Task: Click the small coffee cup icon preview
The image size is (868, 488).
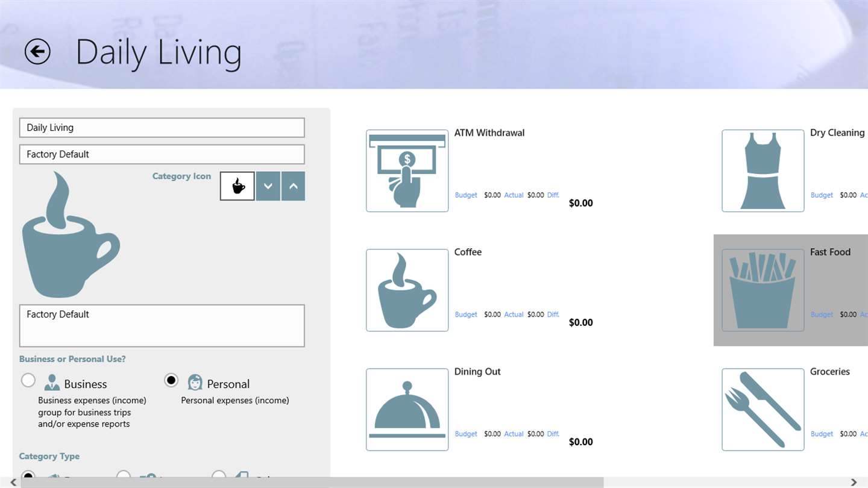Action: point(237,186)
